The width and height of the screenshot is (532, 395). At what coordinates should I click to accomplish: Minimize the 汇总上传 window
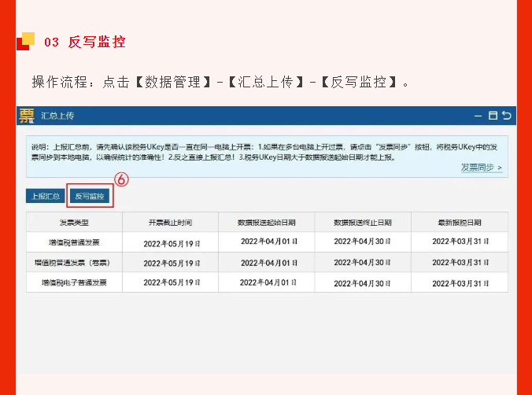pyautogui.click(x=478, y=116)
